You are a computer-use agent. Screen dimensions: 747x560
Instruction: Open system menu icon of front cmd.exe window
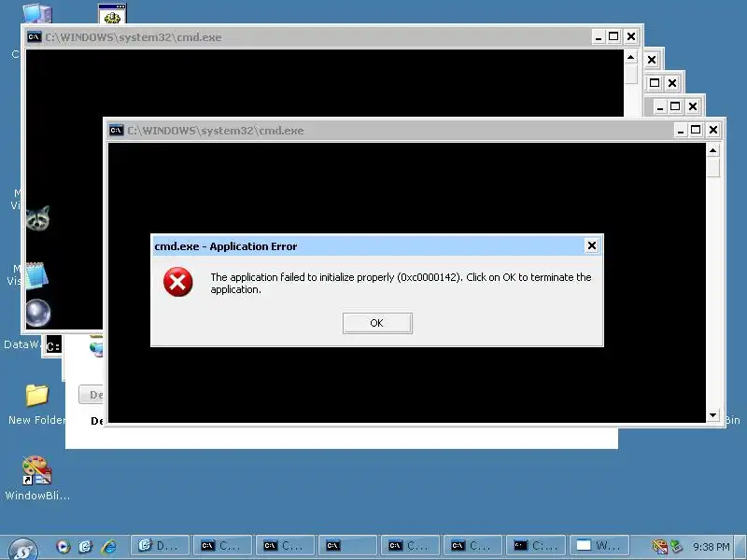(116, 130)
